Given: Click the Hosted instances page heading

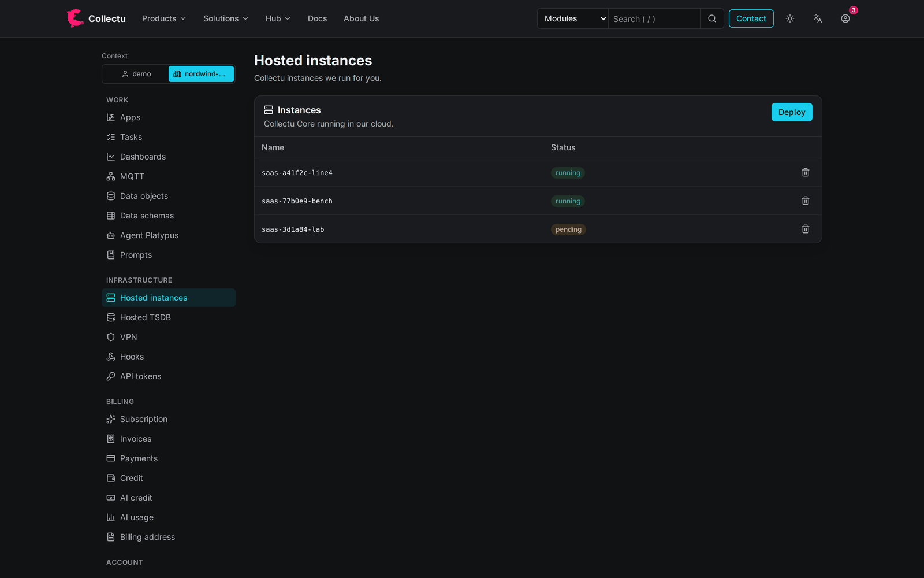Looking at the screenshot, I should point(313,61).
